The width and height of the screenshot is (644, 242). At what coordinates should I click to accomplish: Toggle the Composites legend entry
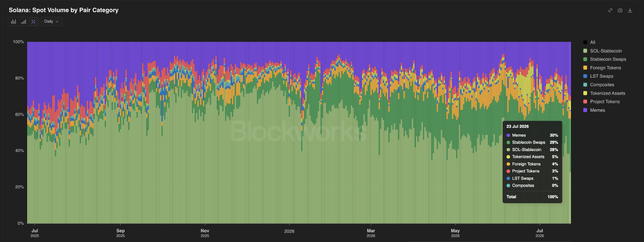[x=598, y=85]
